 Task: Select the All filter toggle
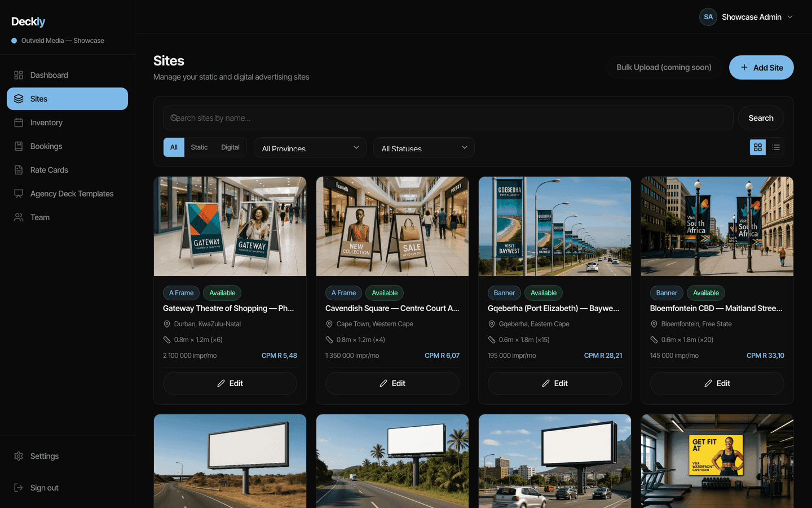174,147
